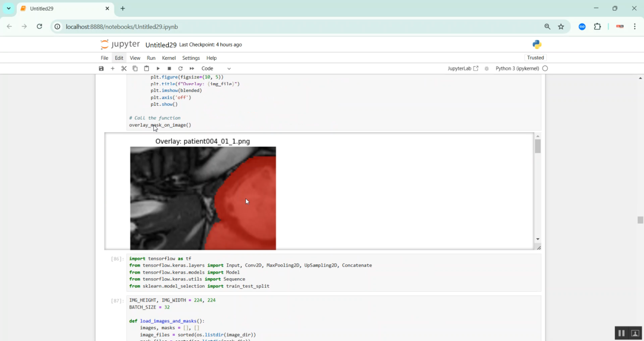Open the Edit menu

119,58
